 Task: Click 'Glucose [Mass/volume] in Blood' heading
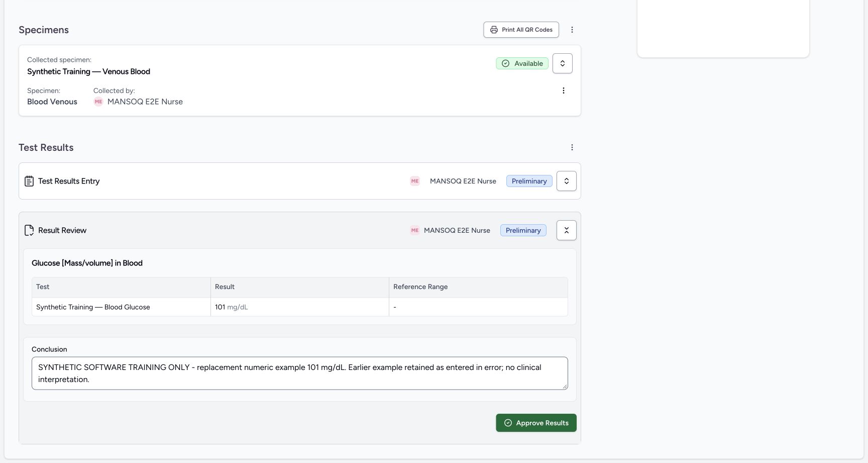87,263
